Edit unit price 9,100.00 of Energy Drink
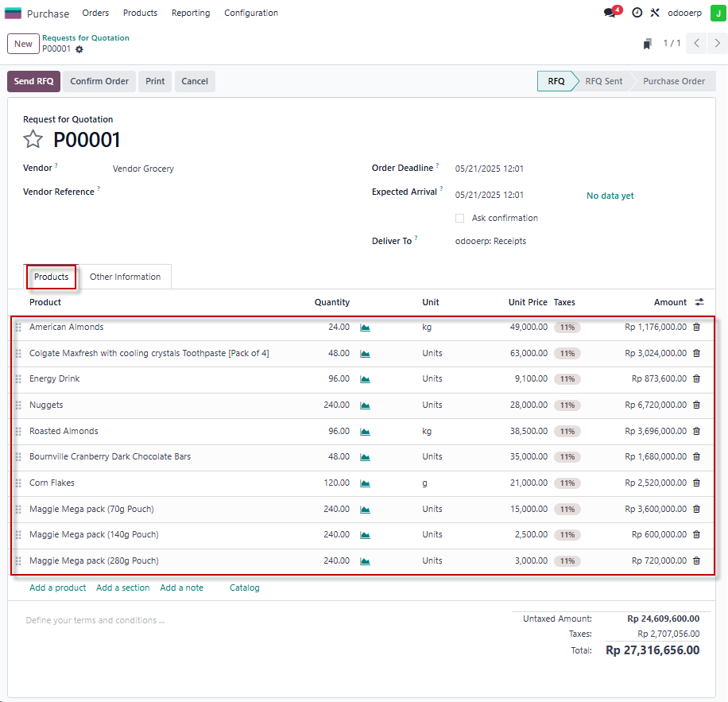 click(531, 379)
